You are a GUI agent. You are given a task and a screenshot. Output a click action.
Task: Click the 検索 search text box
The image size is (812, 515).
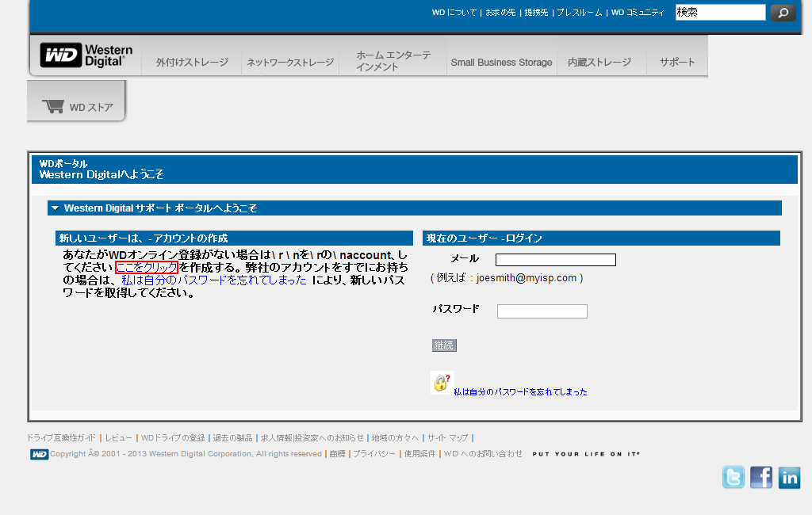click(x=720, y=13)
